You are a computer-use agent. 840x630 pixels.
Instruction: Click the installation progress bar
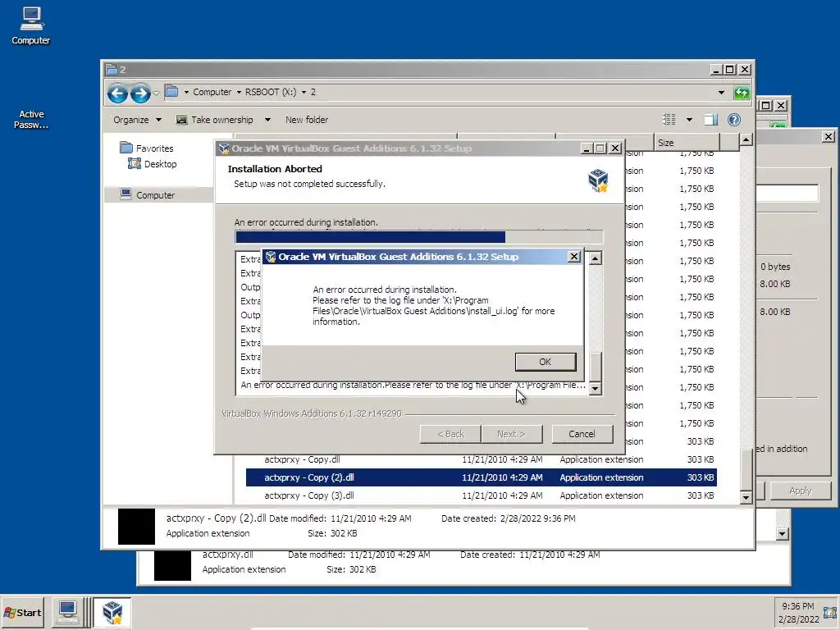pos(419,237)
